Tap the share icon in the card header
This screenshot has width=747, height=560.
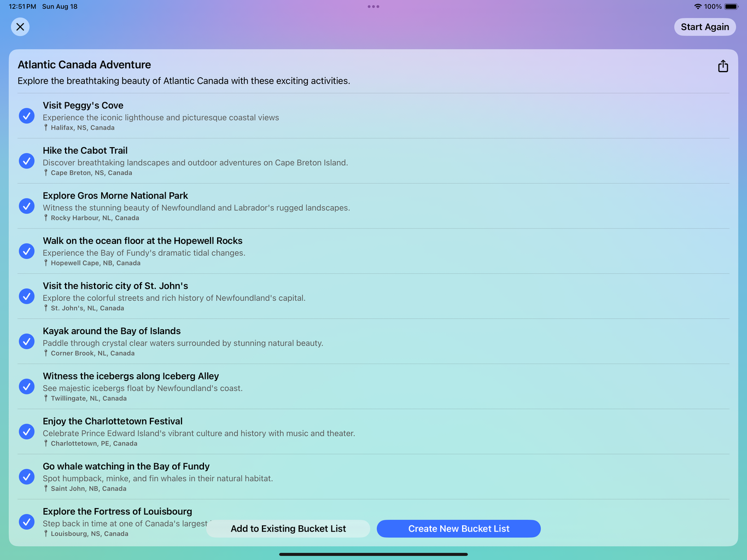tap(723, 66)
